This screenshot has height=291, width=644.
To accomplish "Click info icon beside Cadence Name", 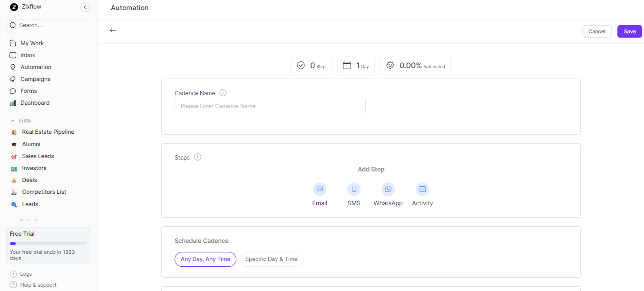I will [x=223, y=93].
